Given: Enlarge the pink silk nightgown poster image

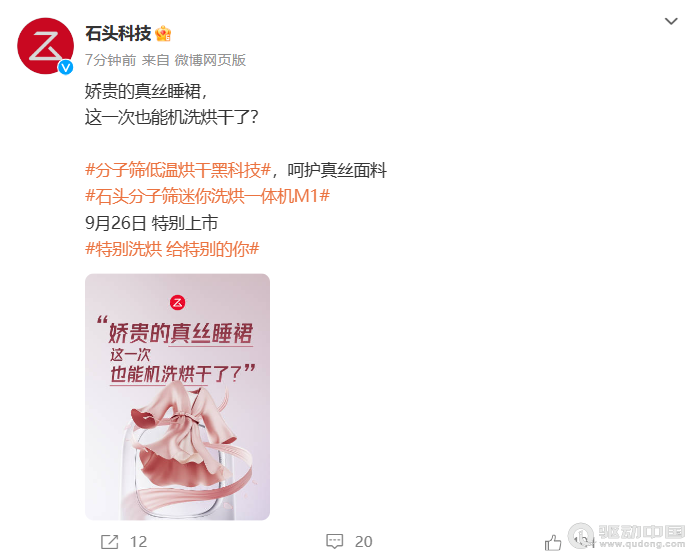Looking at the screenshot, I should coord(178,397).
